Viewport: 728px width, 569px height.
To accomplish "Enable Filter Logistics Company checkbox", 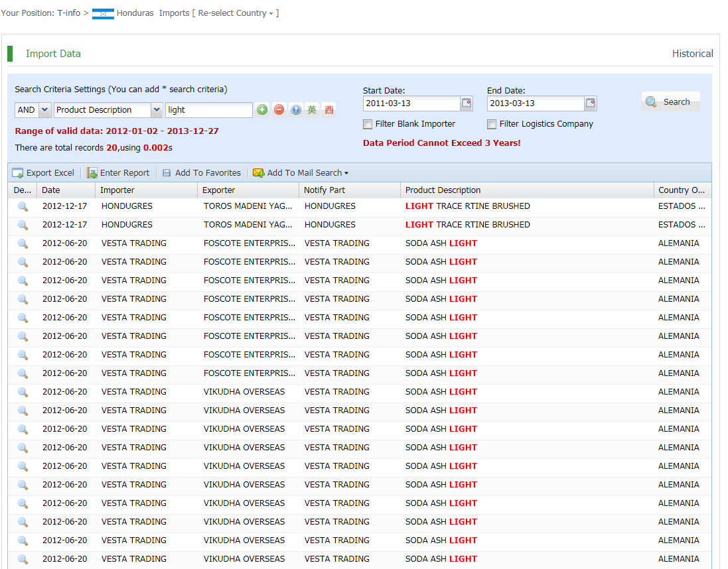I will coord(492,124).
